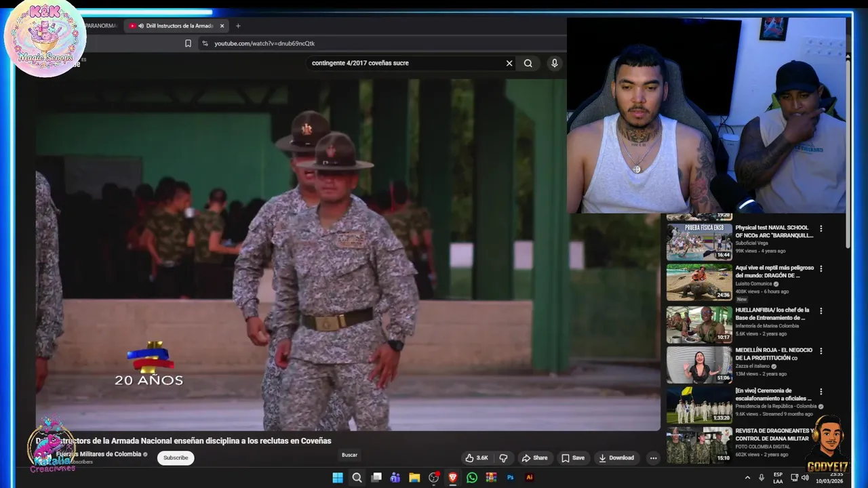Open options for Physical test NAVAL SCHOOL video
The width and height of the screenshot is (868, 488).
(x=821, y=229)
